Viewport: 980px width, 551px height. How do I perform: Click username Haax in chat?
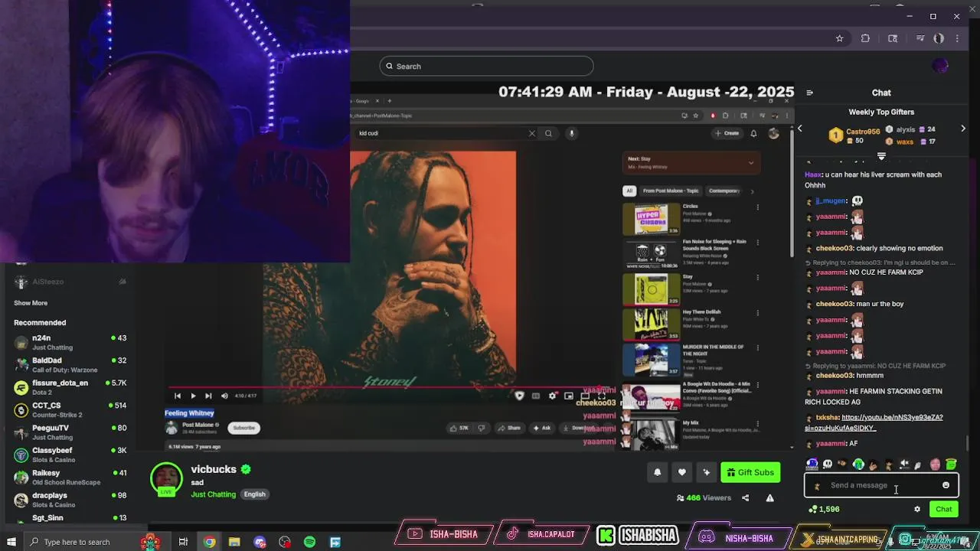point(813,174)
